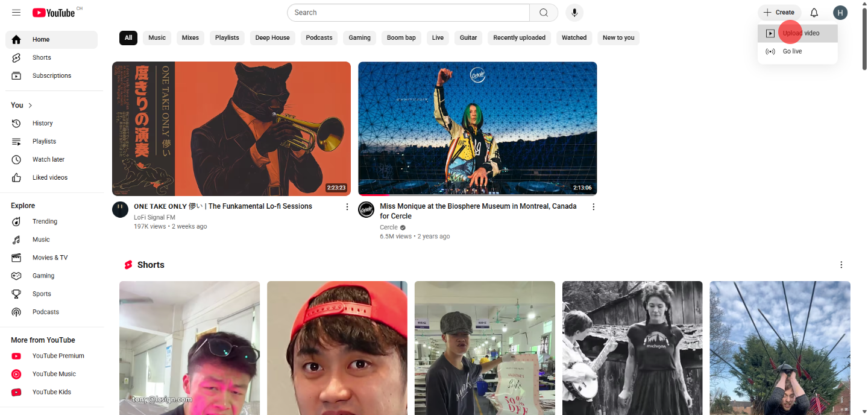Open the account avatar menu
The image size is (868, 415).
(840, 13)
